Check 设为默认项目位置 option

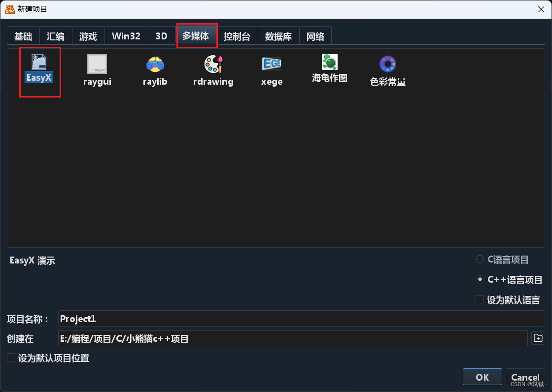tap(11, 358)
